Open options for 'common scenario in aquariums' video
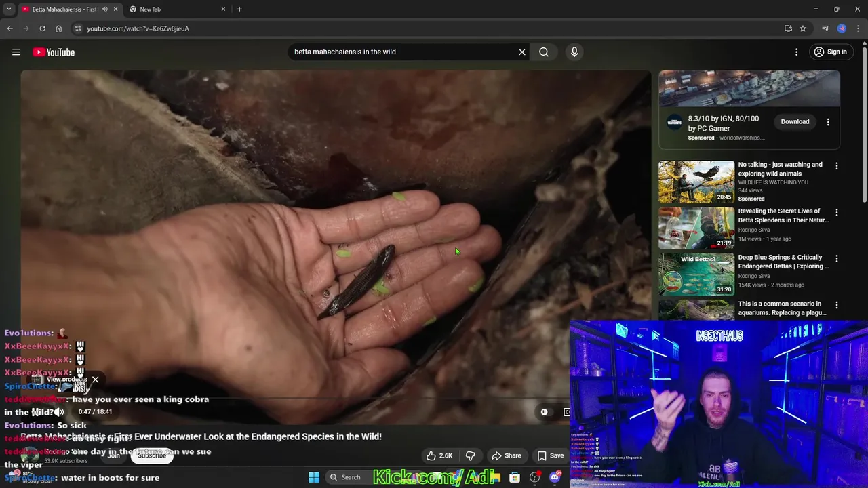 (x=837, y=305)
